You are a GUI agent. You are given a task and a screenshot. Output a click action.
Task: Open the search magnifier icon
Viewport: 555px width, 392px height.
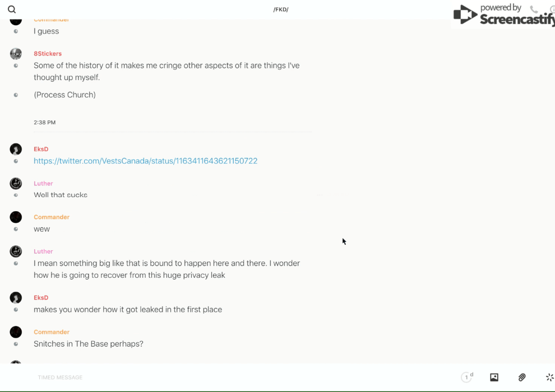(x=12, y=10)
